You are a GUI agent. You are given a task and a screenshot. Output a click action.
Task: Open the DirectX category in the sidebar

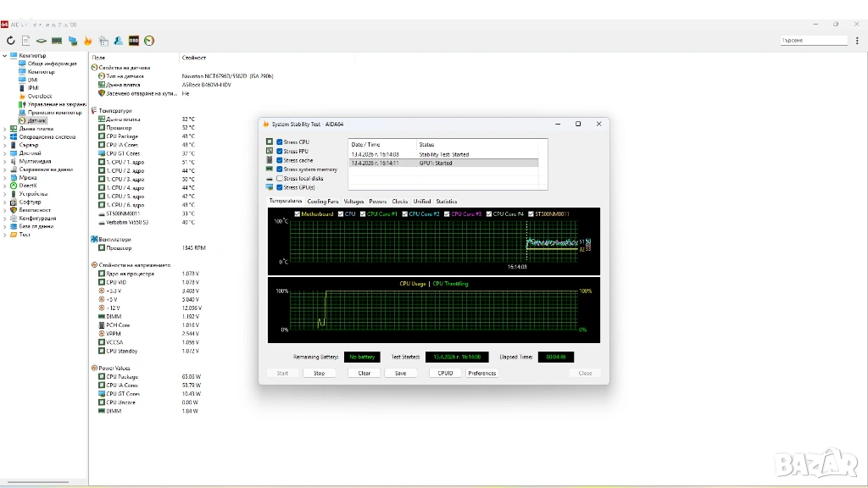tap(27, 186)
